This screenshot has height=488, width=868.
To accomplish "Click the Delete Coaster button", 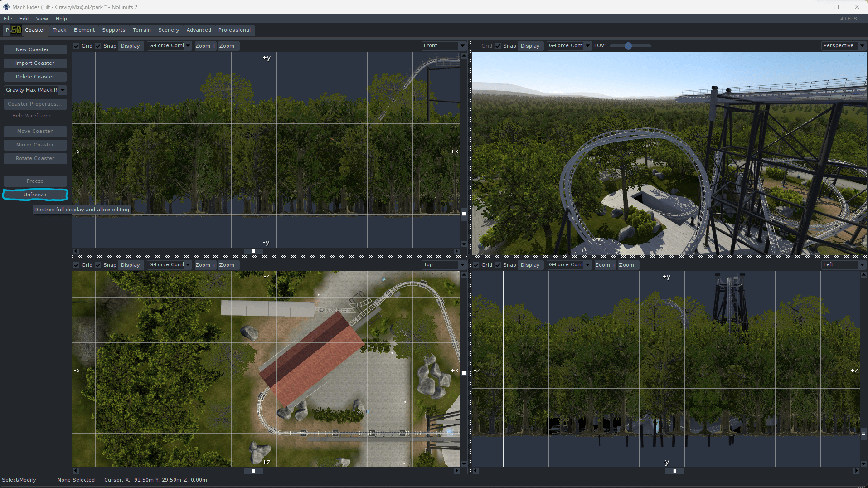I will click(x=35, y=77).
